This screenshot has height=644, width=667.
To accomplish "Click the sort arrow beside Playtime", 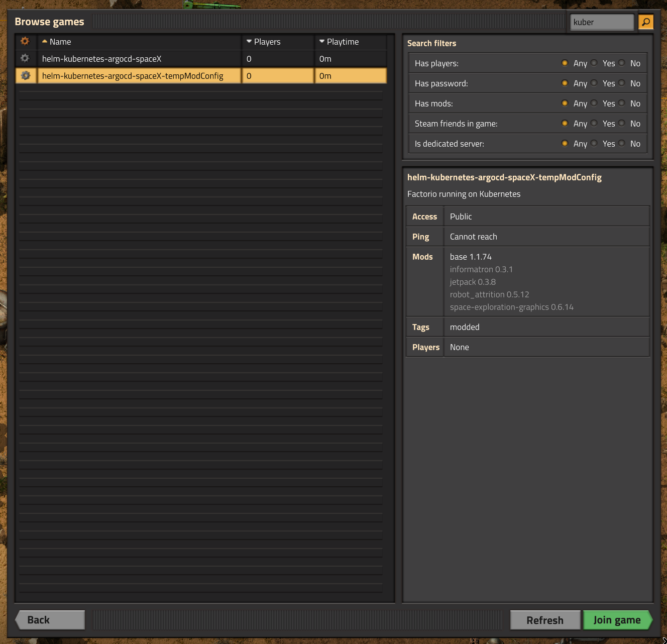I will click(321, 42).
